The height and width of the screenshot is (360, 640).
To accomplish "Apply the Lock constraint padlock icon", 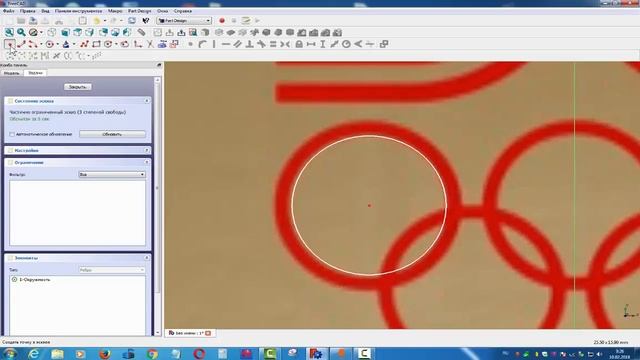I will click(299, 44).
